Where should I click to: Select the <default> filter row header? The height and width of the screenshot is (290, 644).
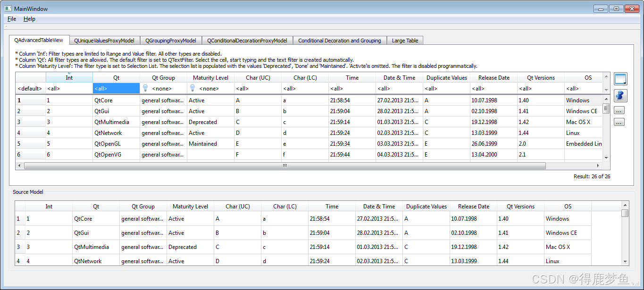(x=30, y=89)
